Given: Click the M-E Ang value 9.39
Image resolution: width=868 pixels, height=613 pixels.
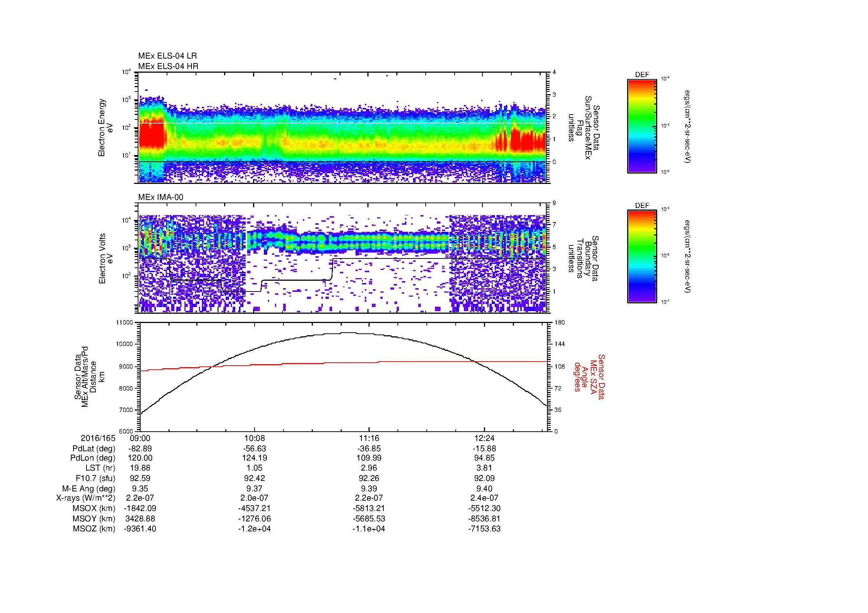Looking at the screenshot, I should (369, 489).
